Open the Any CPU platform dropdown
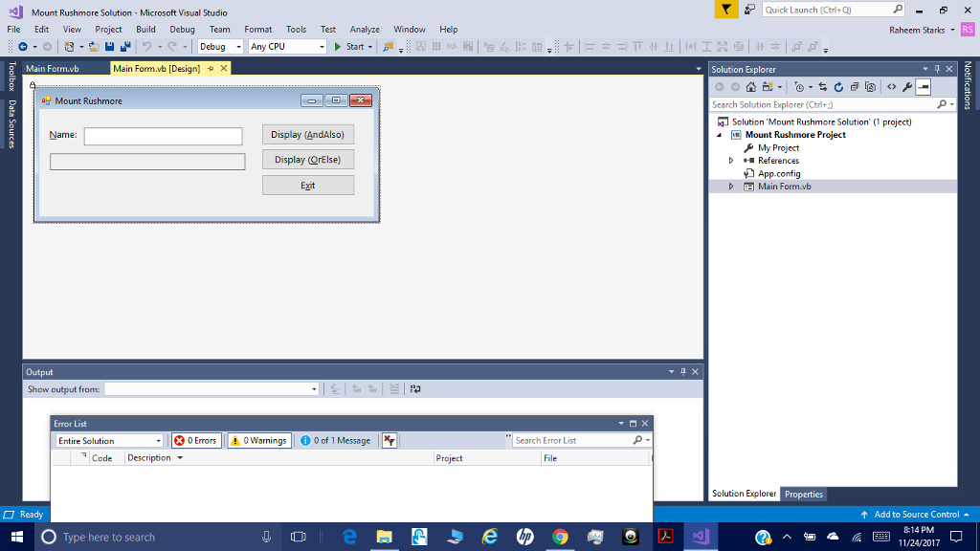980x551 pixels. click(287, 46)
